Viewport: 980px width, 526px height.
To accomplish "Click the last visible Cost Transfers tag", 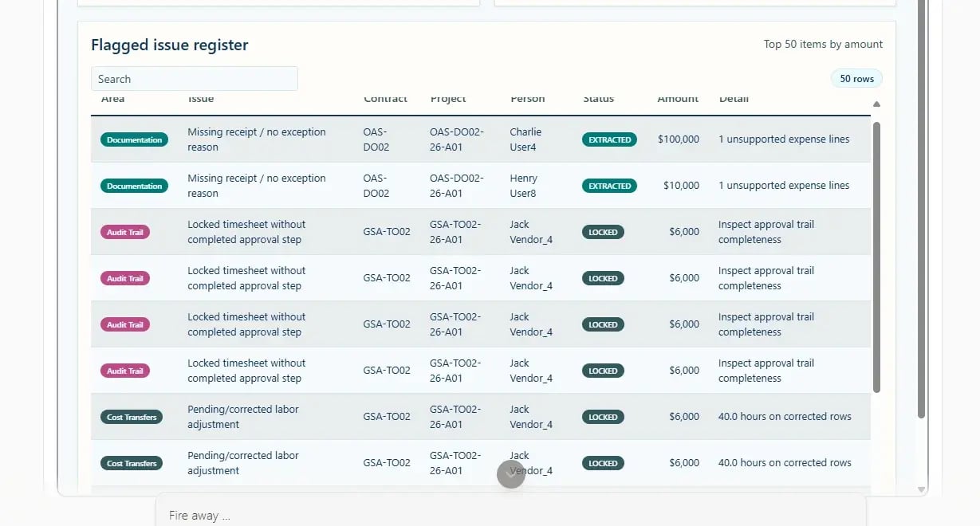I will click(x=132, y=463).
